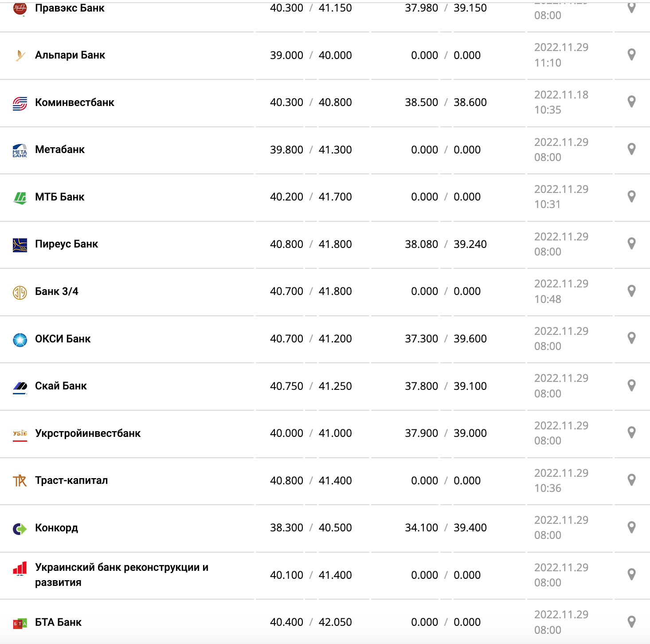Viewport: 650px width, 644px height.
Task: Click the Укрстройинвестбанк name link
Action: [88, 433]
